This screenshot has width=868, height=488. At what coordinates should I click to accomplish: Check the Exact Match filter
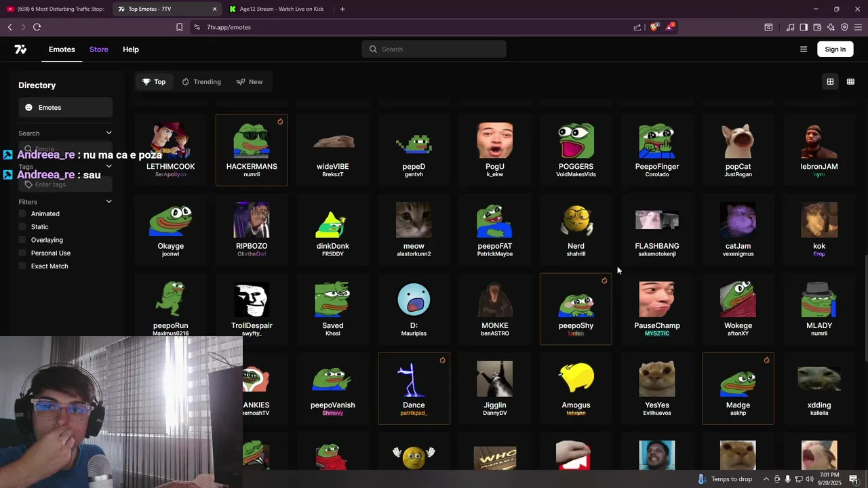(22, 266)
